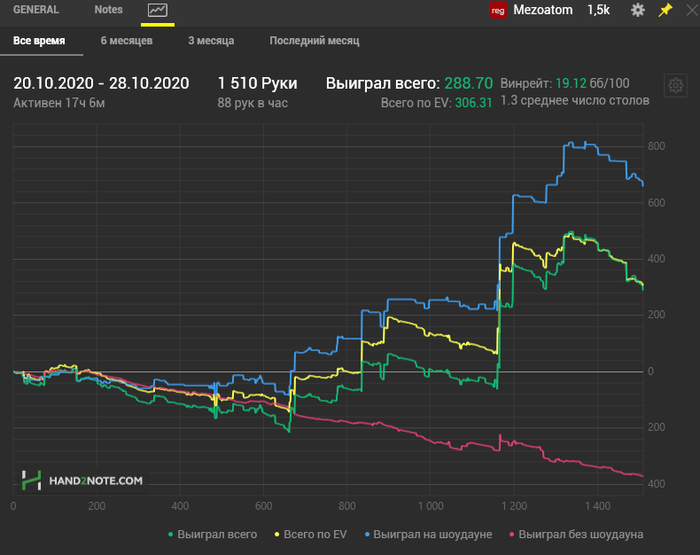This screenshot has width=700, height=555.
Task: Toggle the Выиграл всего legend series
Action: point(212,534)
